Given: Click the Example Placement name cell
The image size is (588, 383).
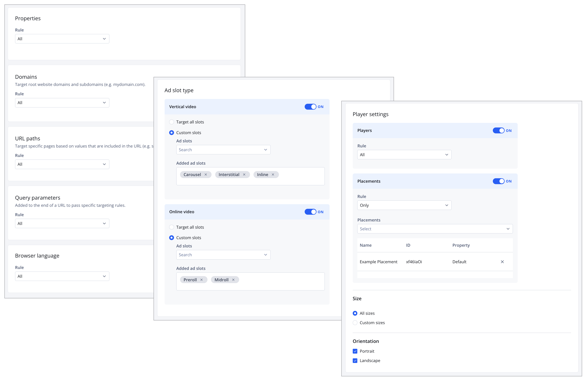Looking at the screenshot, I should pos(378,262).
